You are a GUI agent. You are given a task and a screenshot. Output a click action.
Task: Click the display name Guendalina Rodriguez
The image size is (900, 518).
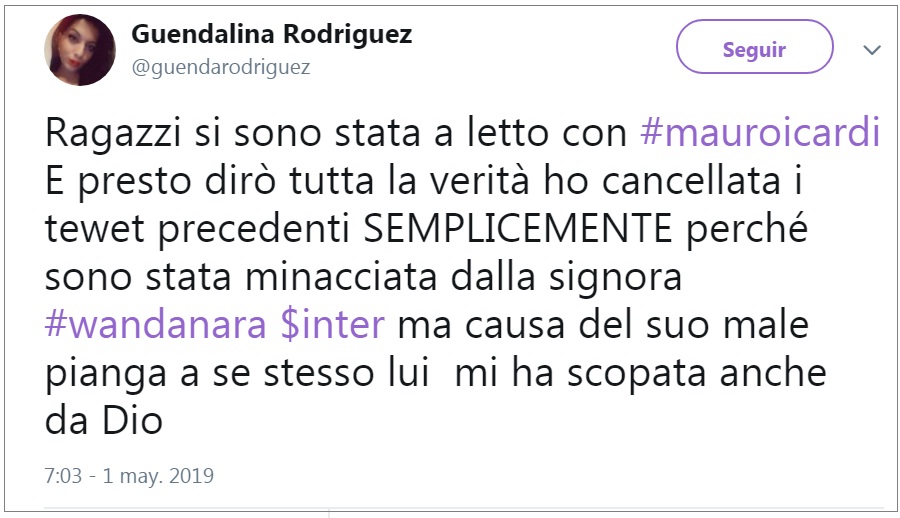(271, 34)
